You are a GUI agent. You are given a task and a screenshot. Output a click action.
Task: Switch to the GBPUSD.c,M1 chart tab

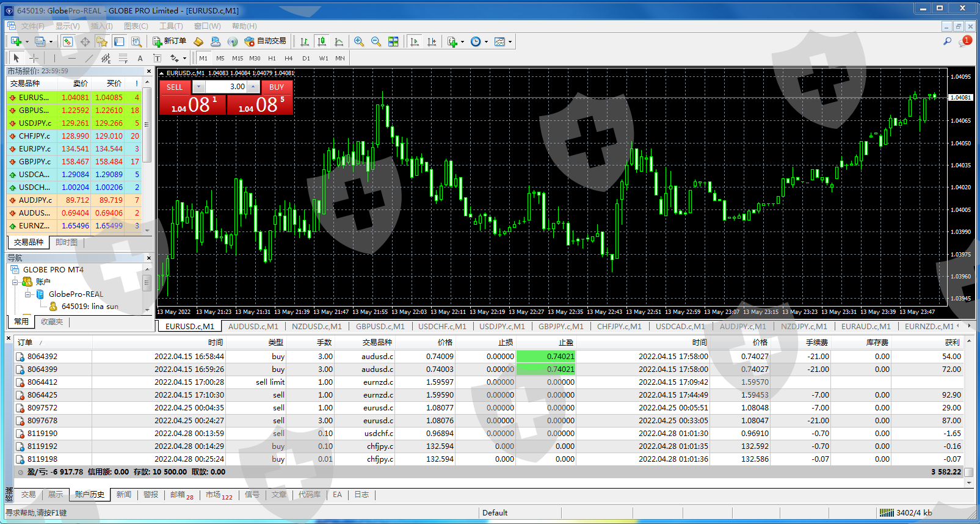(380, 327)
